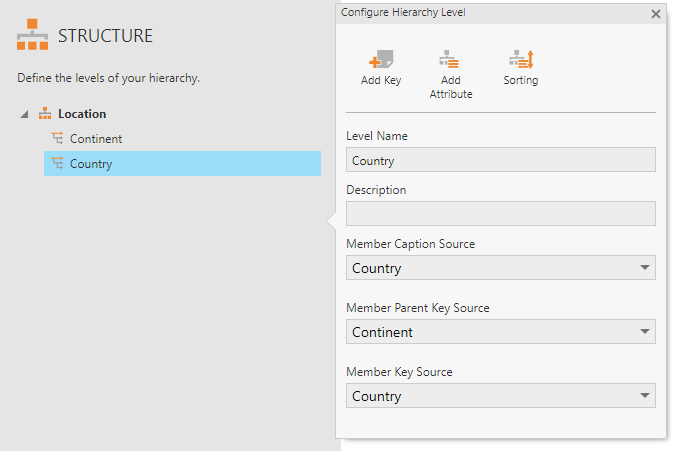Click the Add Attribute icon
The width and height of the screenshot is (680, 451).
coord(450,59)
